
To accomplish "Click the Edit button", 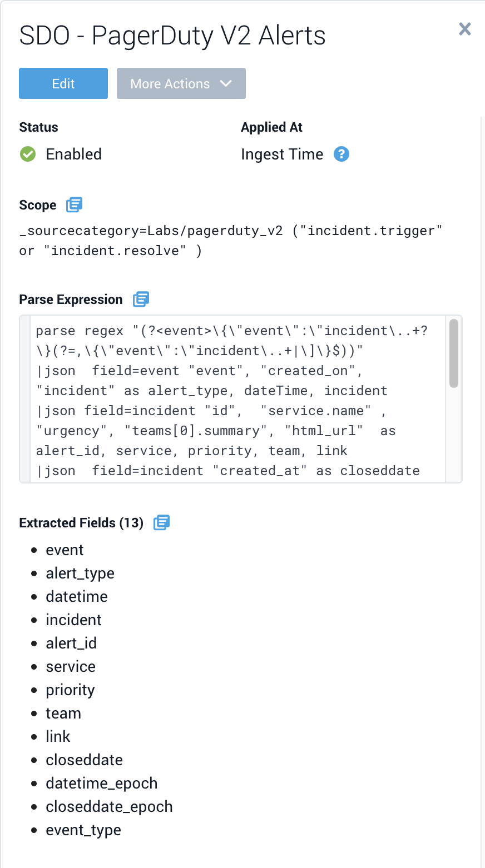I will pyautogui.click(x=63, y=83).
